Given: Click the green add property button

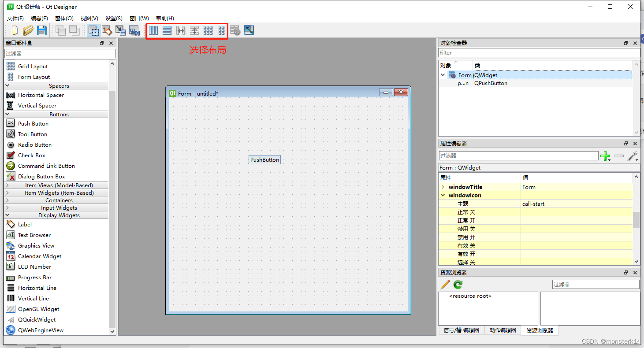Looking at the screenshot, I should [605, 155].
